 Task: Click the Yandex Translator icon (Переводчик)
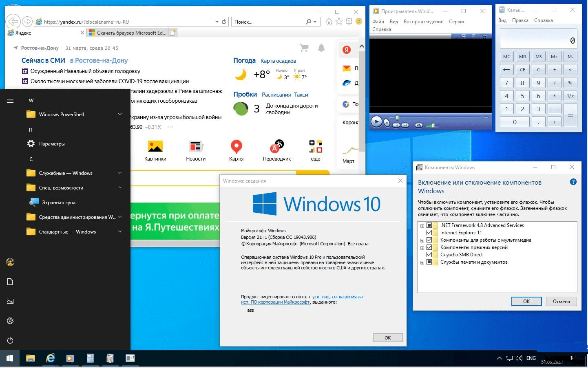pyautogui.click(x=277, y=150)
